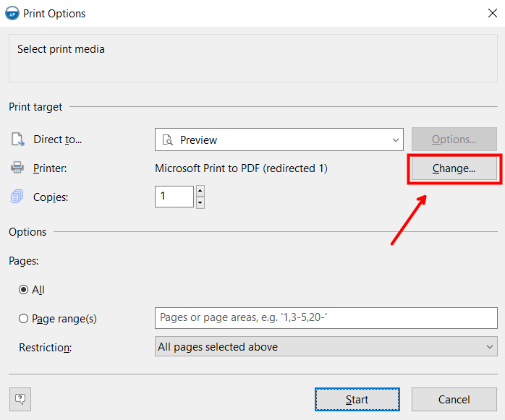
Task: Open the Restriction dropdown list
Action: [491, 347]
